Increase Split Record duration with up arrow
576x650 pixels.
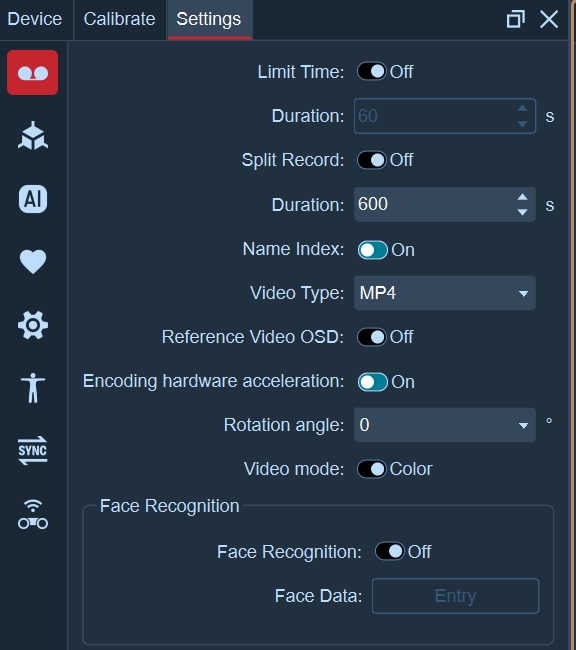(523, 197)
